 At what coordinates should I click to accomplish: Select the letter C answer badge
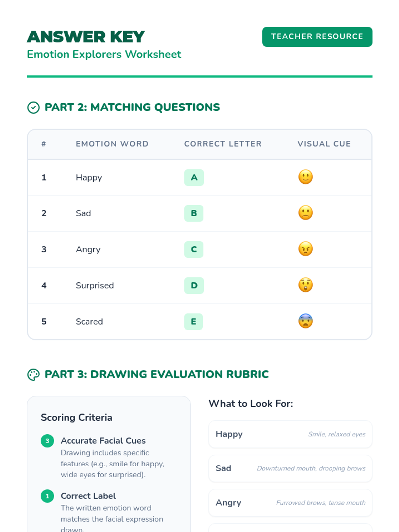point(194,249)
